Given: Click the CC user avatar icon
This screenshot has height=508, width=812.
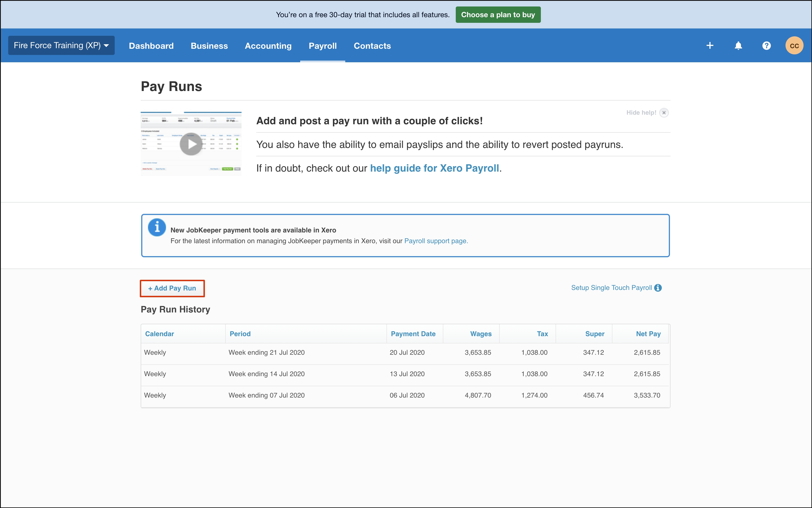Looking at the screenshot, I should (x=795, y=45).
